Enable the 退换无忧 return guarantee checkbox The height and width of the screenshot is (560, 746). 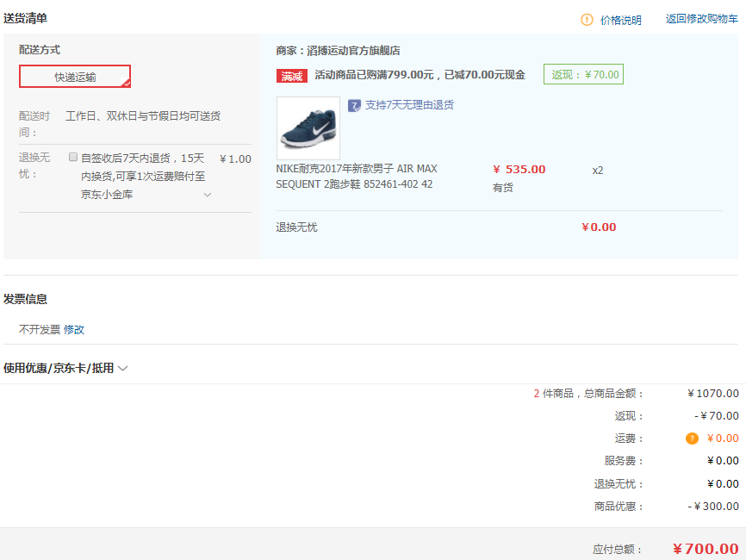(73, 157)
